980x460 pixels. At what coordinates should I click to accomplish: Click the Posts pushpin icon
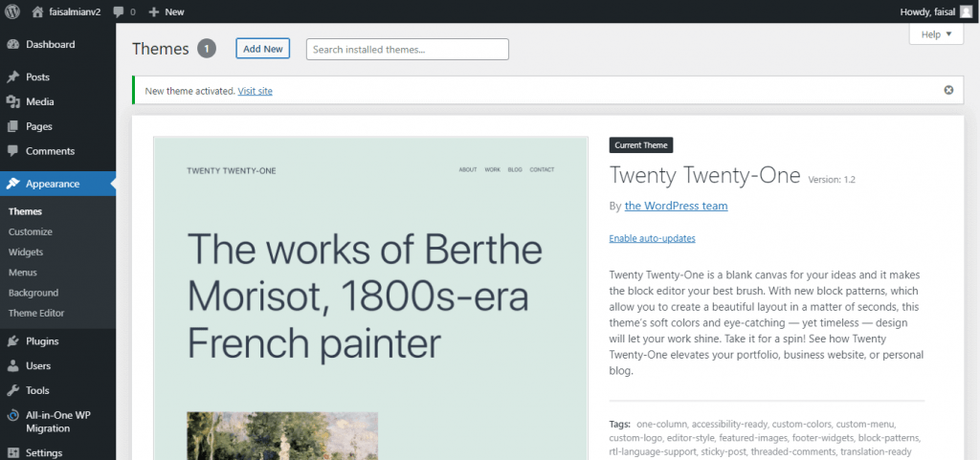coord(13,77)
